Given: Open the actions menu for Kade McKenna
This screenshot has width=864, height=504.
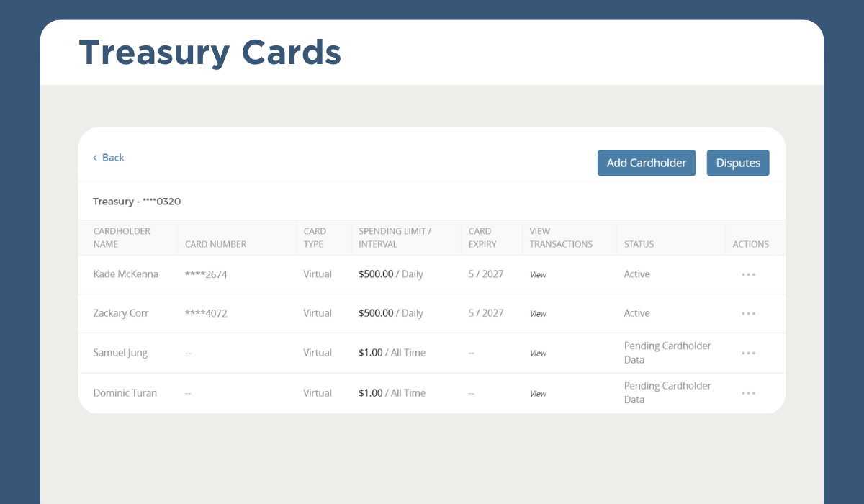Looking at the screenshot, I should click(x=748, y=274).
